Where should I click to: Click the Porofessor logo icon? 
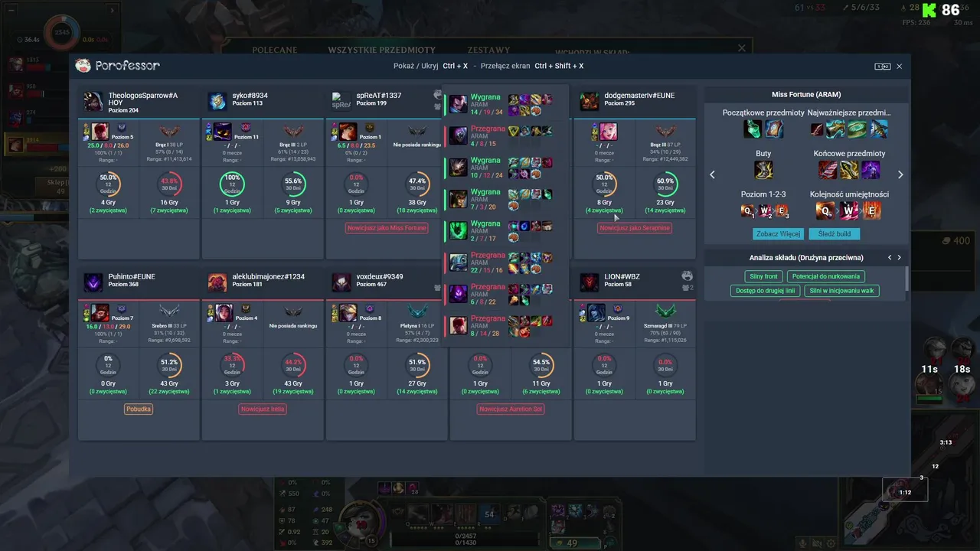[x=83, y=66]
